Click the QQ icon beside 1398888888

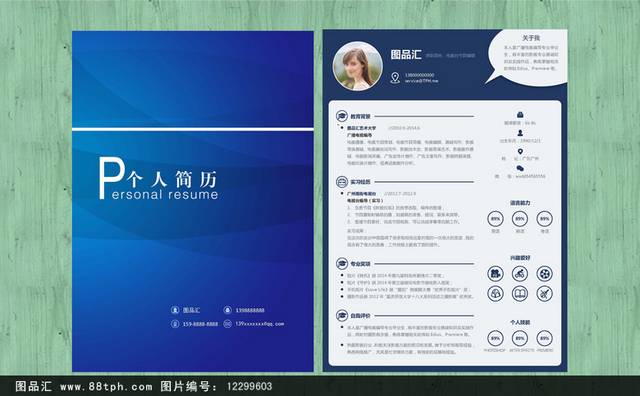click(x=228, y=310)
